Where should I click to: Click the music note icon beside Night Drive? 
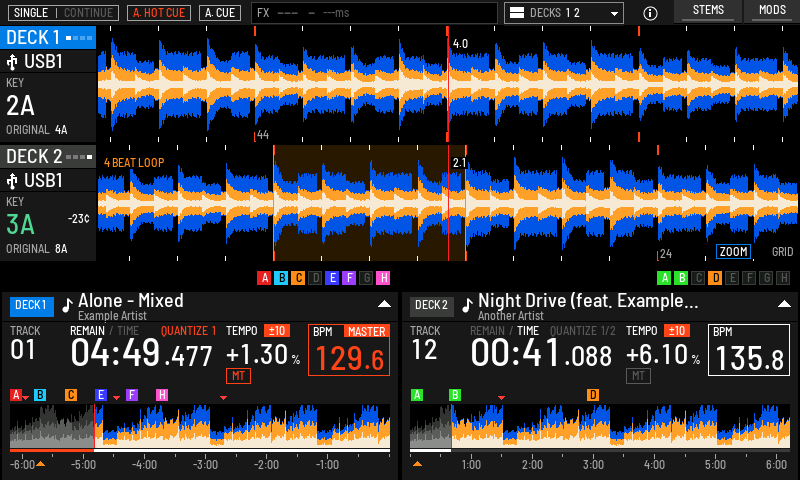click(467, 305)
